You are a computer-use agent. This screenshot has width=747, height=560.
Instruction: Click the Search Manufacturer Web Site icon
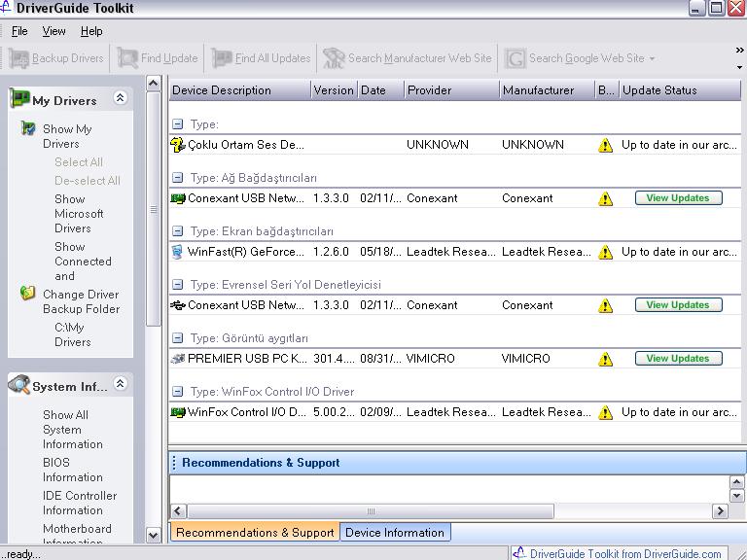point(334,58)
